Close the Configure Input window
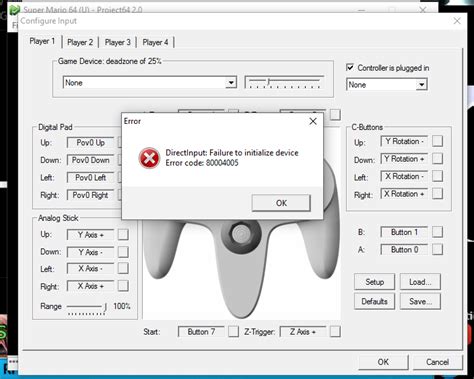The height and width of the screenshot is (379, 474). (457, 21)
